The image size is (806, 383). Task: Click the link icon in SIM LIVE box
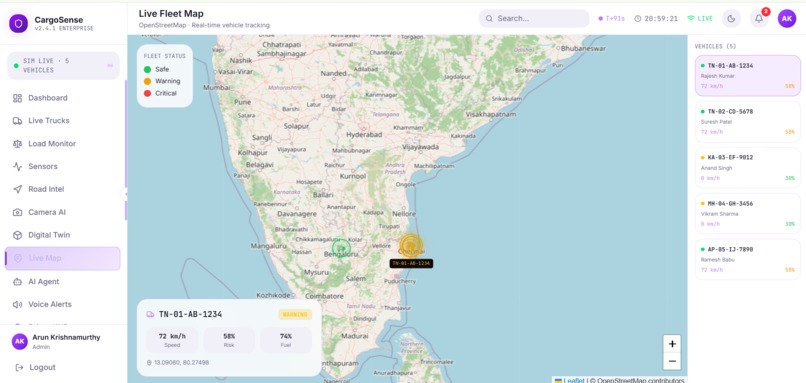click(109, 66)
